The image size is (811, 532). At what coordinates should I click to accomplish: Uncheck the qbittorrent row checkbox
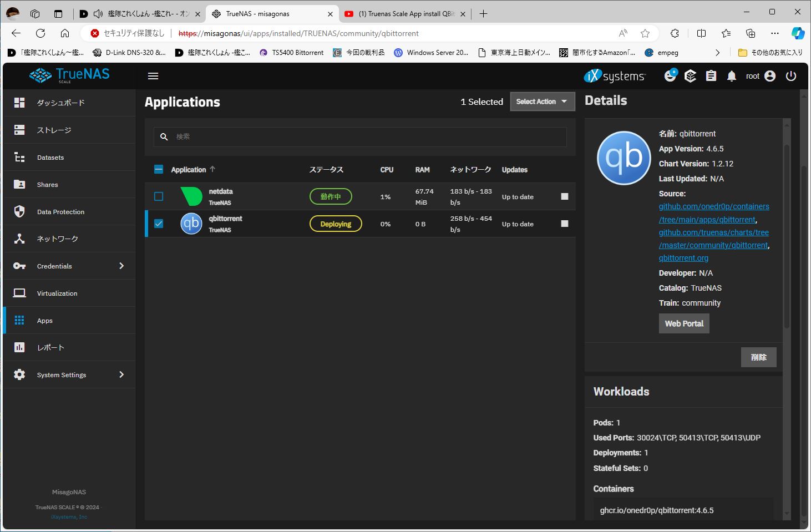159,224
